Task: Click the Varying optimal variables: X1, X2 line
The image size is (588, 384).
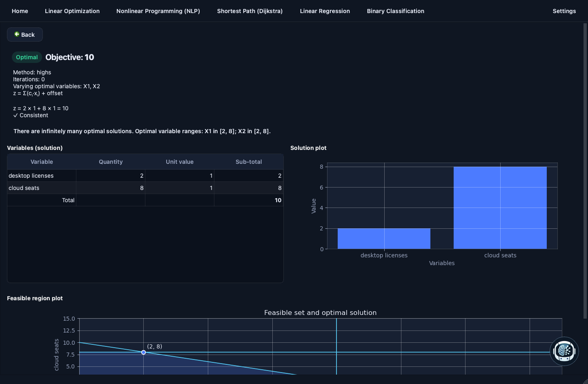Action: (56, 86)
